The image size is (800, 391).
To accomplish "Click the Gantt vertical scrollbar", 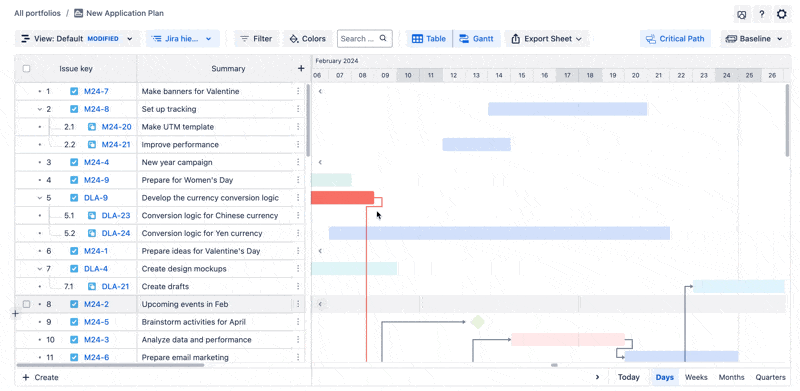I will 788,120.
